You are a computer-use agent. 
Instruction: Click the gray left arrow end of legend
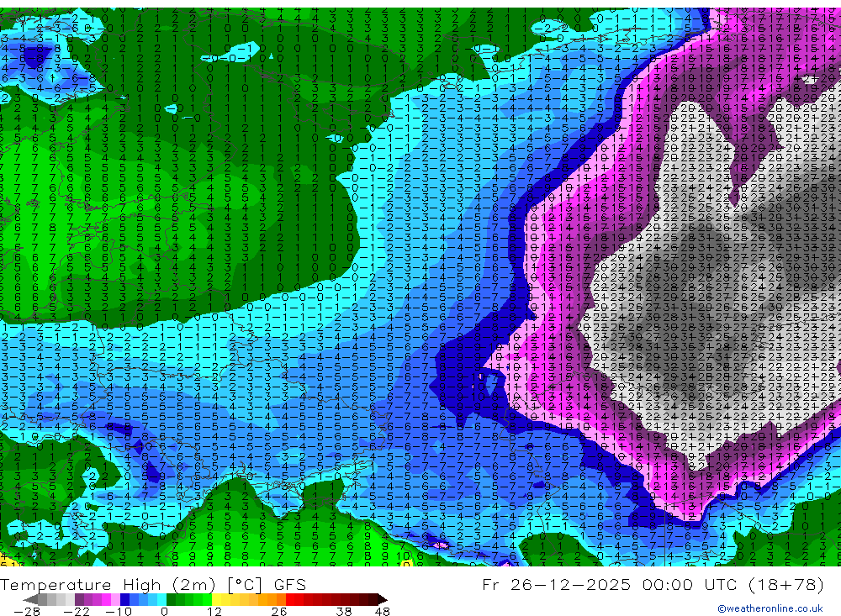pos(30,599)
